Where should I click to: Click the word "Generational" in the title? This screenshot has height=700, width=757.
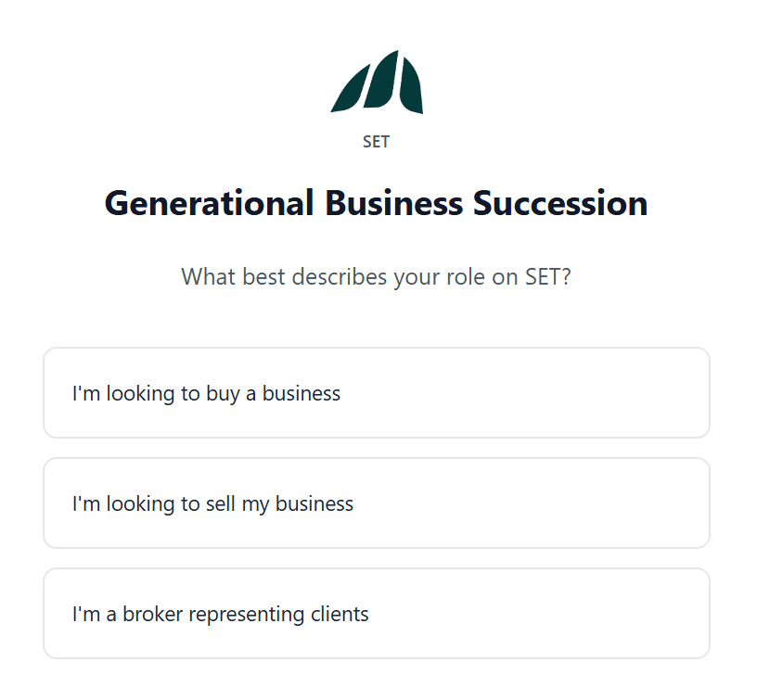pyautogui.click(x=209, y=203)
